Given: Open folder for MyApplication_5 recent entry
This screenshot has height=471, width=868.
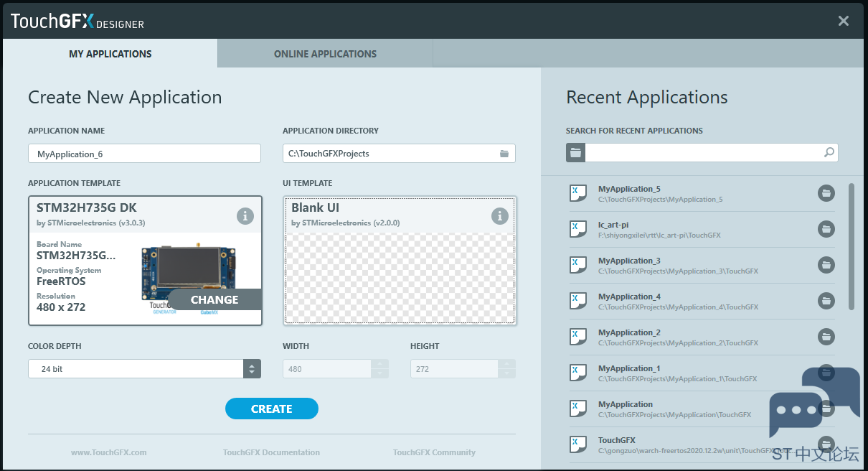Looking at the screenshot, I should point(826,193).
